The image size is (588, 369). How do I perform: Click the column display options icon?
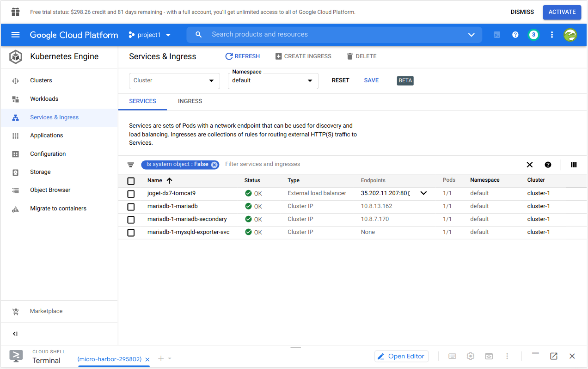coord(574,165)
